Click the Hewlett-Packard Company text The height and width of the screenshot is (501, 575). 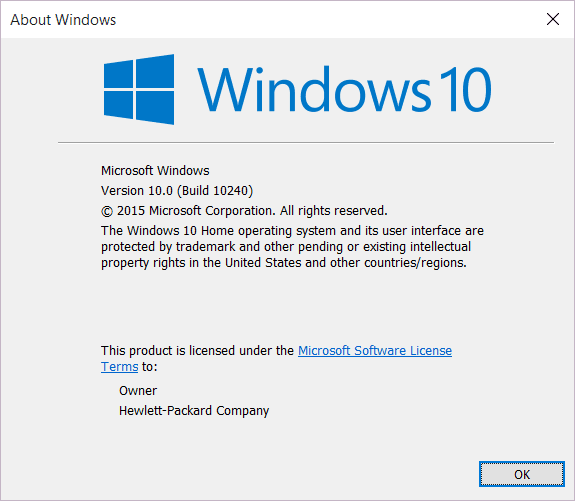click(x=194, y=411)
